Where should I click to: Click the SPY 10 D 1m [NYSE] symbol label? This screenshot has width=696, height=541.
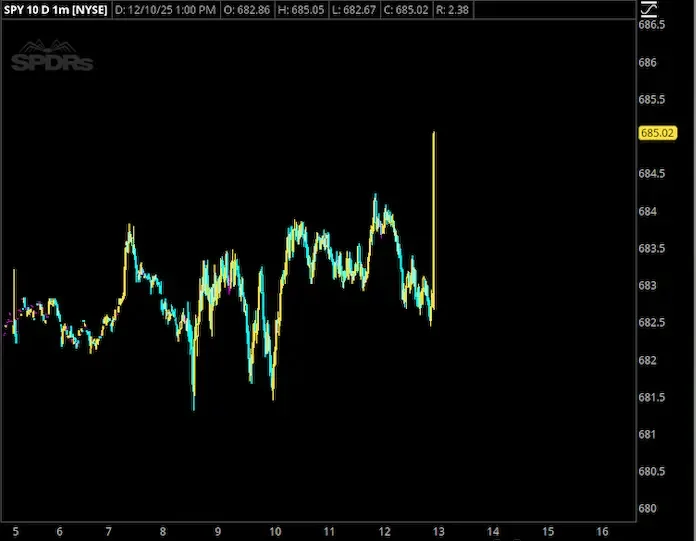click(55, 10)
